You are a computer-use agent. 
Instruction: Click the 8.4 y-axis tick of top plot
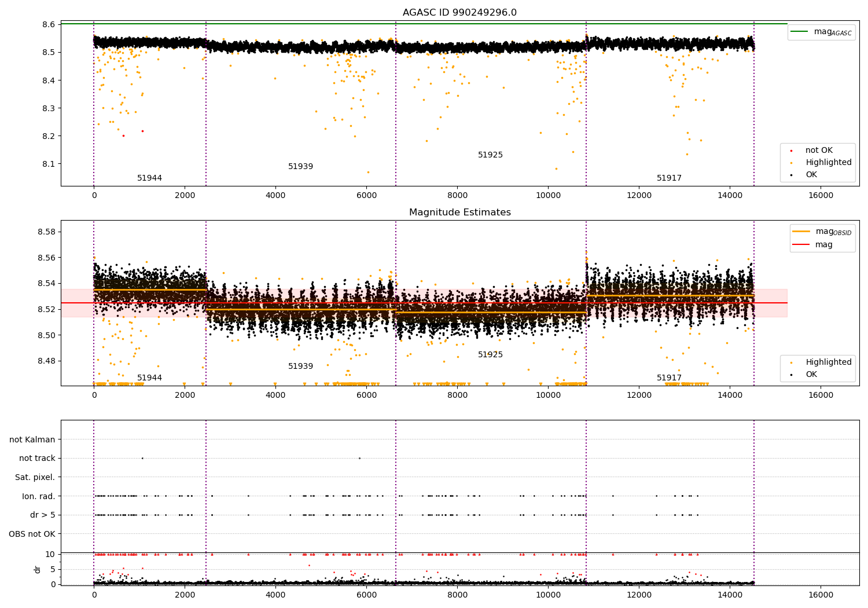coord(49,80)
